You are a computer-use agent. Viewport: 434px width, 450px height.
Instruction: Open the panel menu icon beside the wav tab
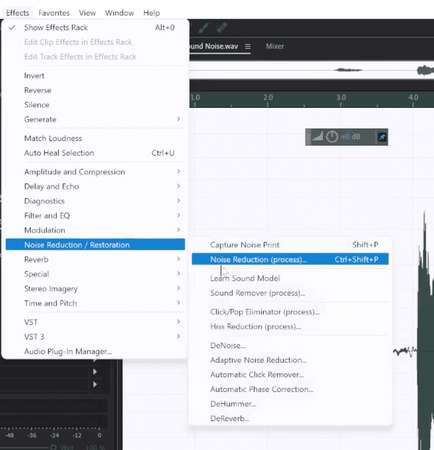click(x=248, y=46)
